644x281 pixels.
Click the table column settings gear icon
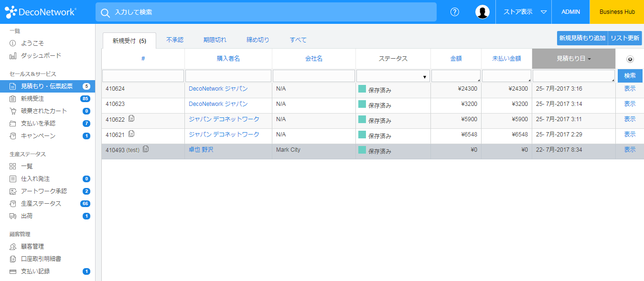pyautogui.click(x=630, y=59)
